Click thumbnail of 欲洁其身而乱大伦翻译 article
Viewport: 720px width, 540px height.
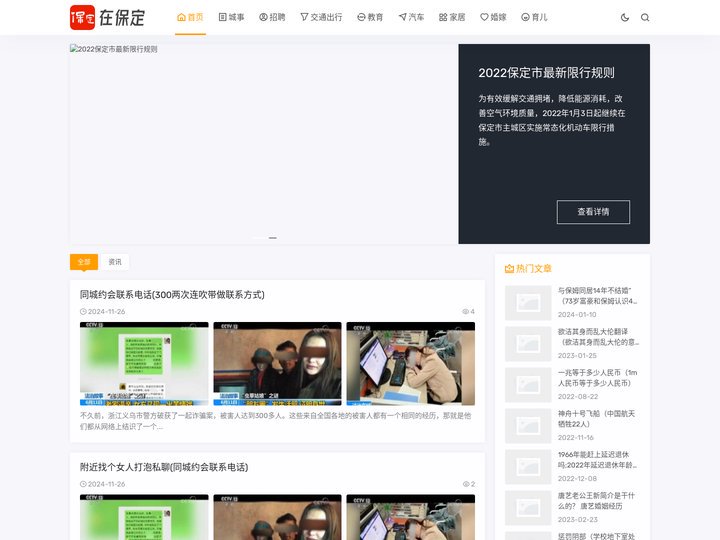pos(528,344)
